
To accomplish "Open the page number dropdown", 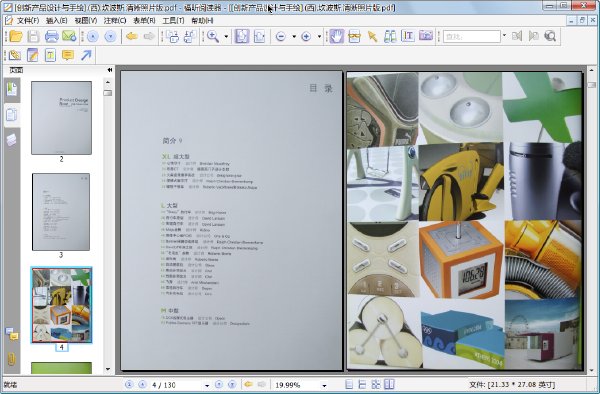I will pyautogui.click(x=207, y=385).
